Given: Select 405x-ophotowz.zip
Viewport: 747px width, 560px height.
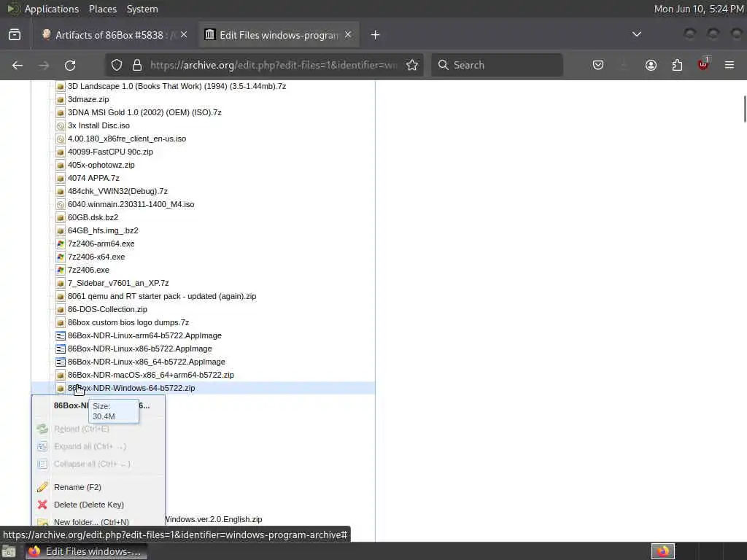Looking at the screenshot, I should pos(101,165).
